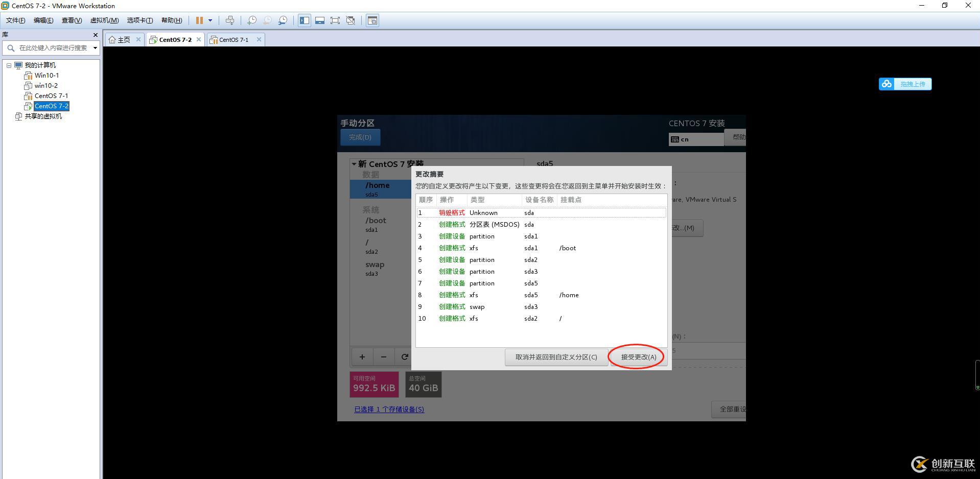The height and width of the screenshot is (479, 980).
Task: Select CentOS 7-1 in the library tree
Action: [x=51, y=96]
